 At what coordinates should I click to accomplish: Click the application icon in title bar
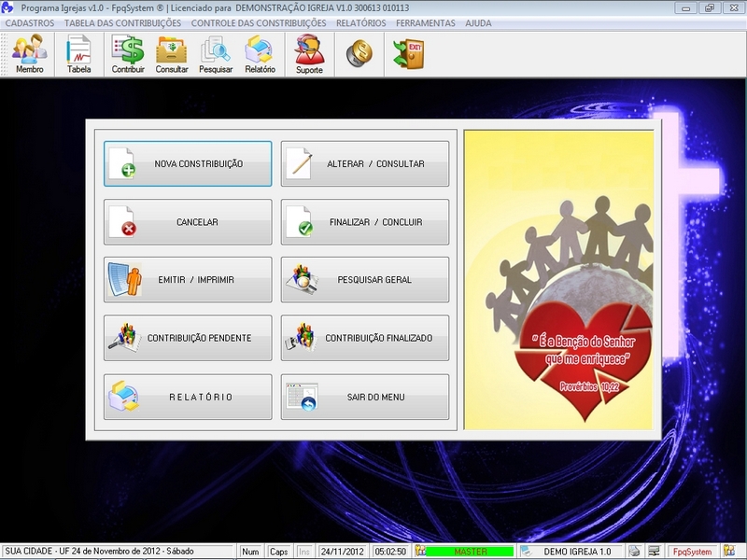click(7, 7)
